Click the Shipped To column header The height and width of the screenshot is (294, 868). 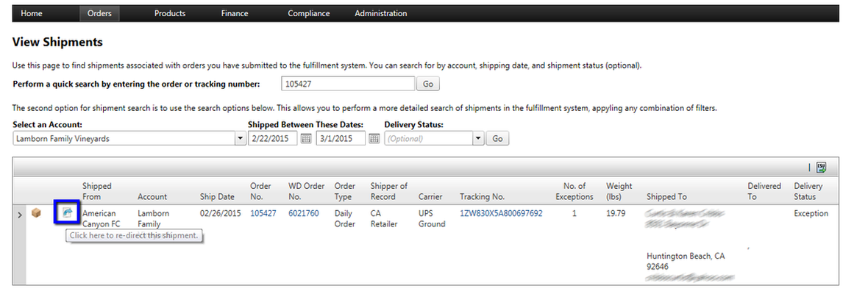[x=666, y=197]
